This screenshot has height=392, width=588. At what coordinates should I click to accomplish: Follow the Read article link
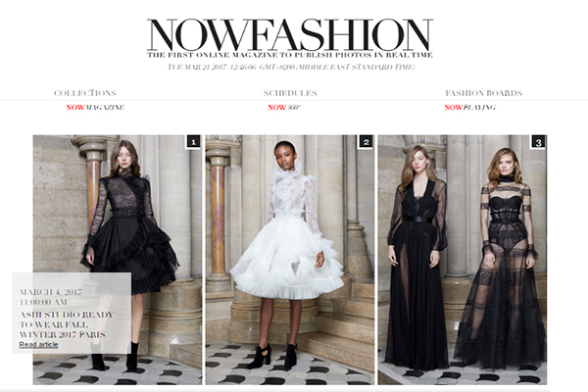(x=38, y=344)
